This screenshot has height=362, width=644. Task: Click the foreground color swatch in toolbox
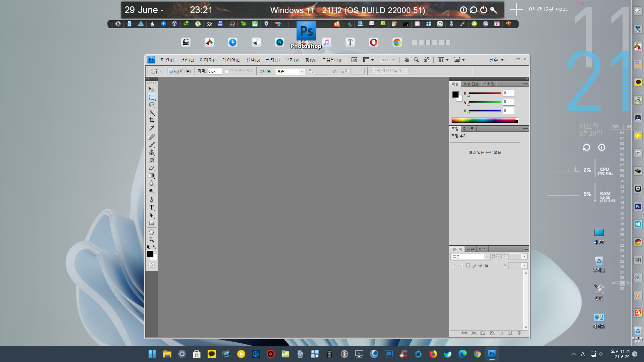(x=150, y=254)
